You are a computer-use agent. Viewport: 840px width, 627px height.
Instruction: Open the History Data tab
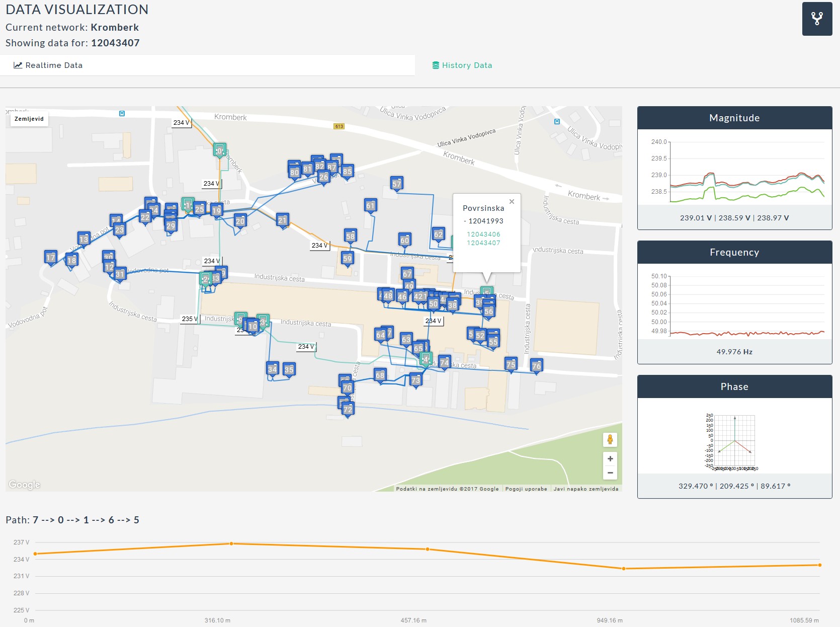click(462, 65)
